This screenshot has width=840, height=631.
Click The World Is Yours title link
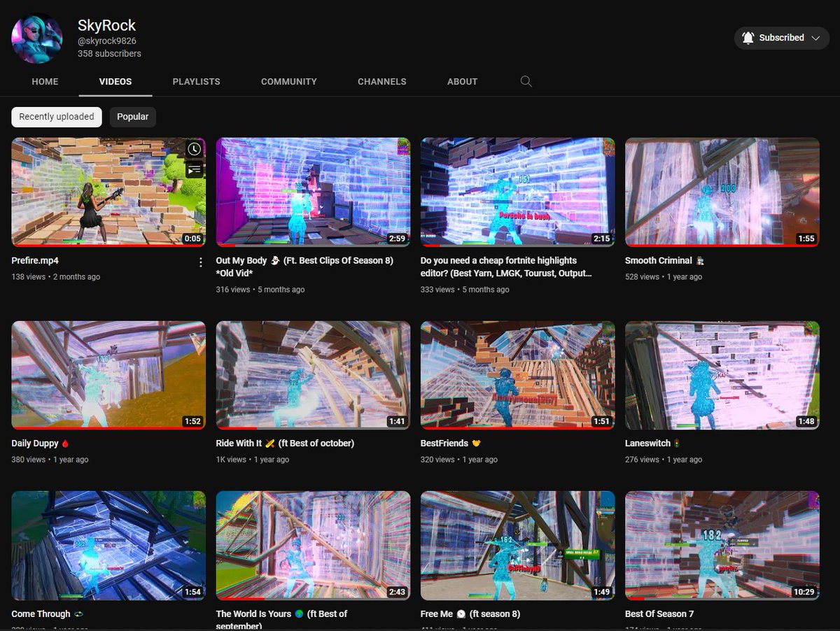pyautogui.click(x=281, y=619)
